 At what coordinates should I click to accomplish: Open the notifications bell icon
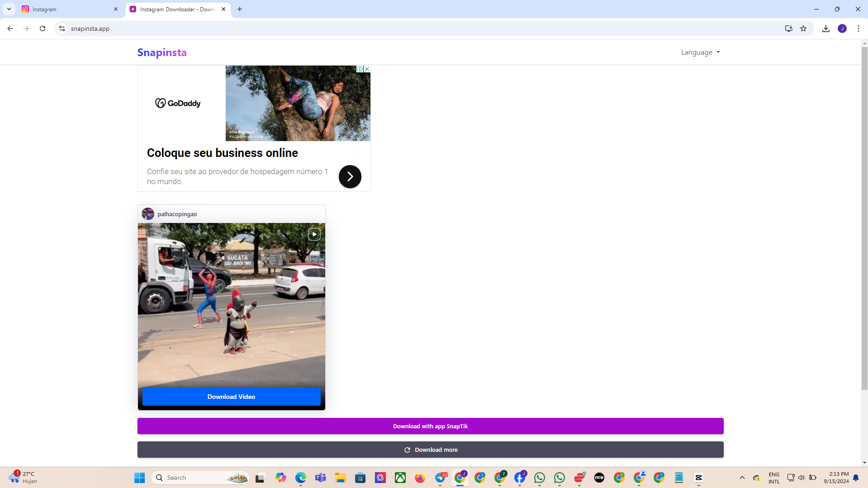(856, 478)
